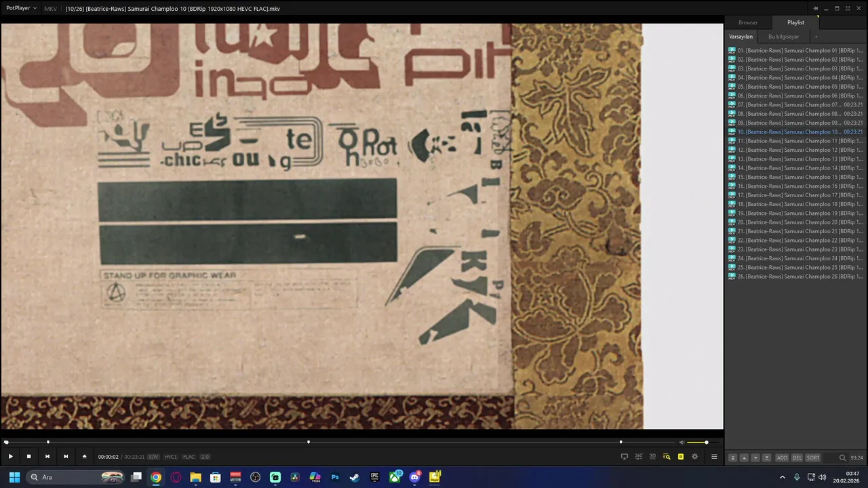Select Samurai Champloo 02 in playlist
Image resolution: width=868 pixels, height=488 pixels.
[795, 60]
